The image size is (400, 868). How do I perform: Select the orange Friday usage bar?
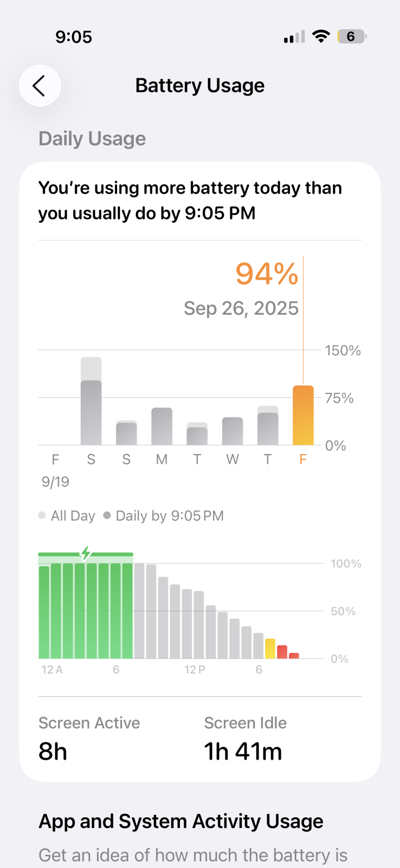[x=303, y=415]
